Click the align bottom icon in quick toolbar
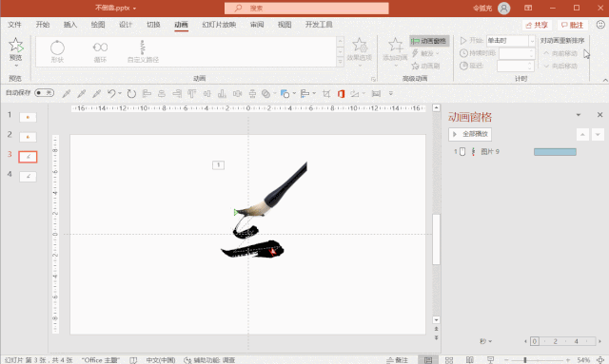The image size is (609, 364). point(222,93)
